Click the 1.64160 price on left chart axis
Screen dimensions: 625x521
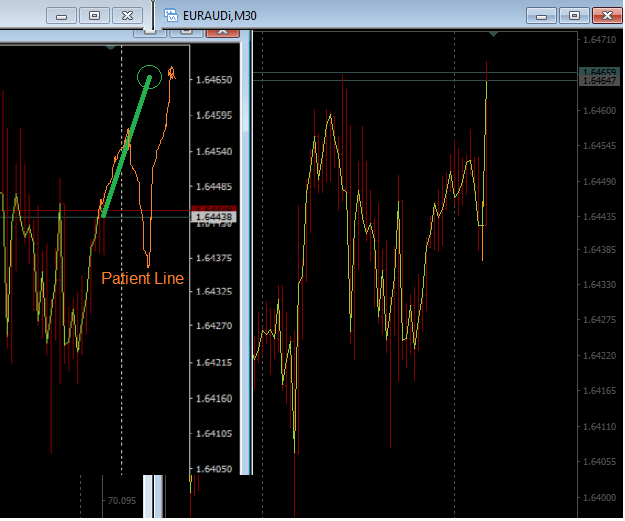[214, 398]
